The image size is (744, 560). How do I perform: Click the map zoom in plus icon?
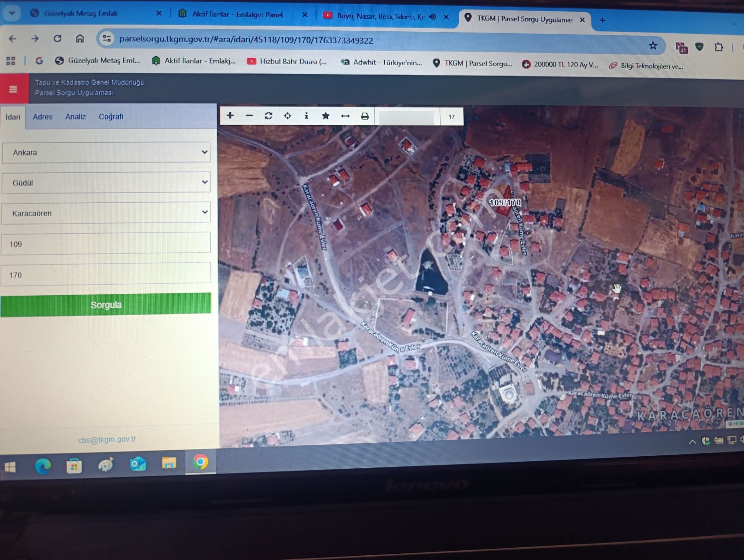point(230,115)
